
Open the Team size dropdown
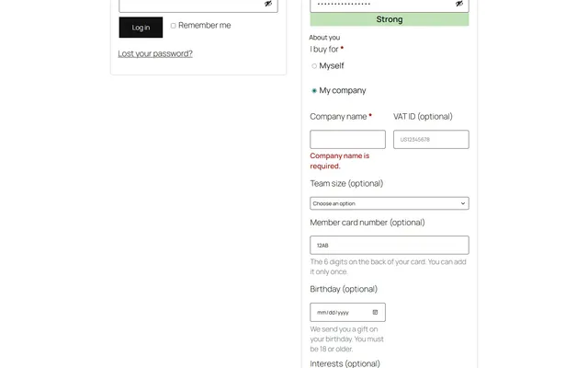(390, 203)
